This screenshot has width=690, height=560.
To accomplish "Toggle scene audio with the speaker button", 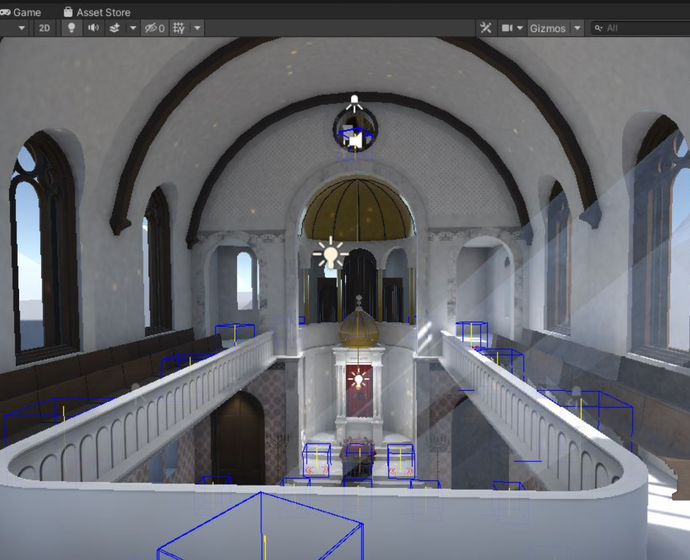I will click(x=93, y=28).
